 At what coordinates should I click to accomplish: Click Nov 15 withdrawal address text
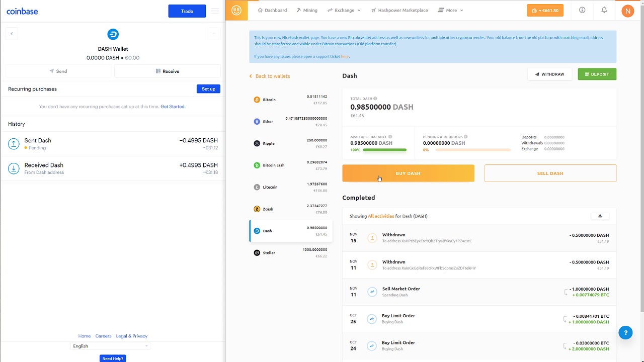(427, 241)
